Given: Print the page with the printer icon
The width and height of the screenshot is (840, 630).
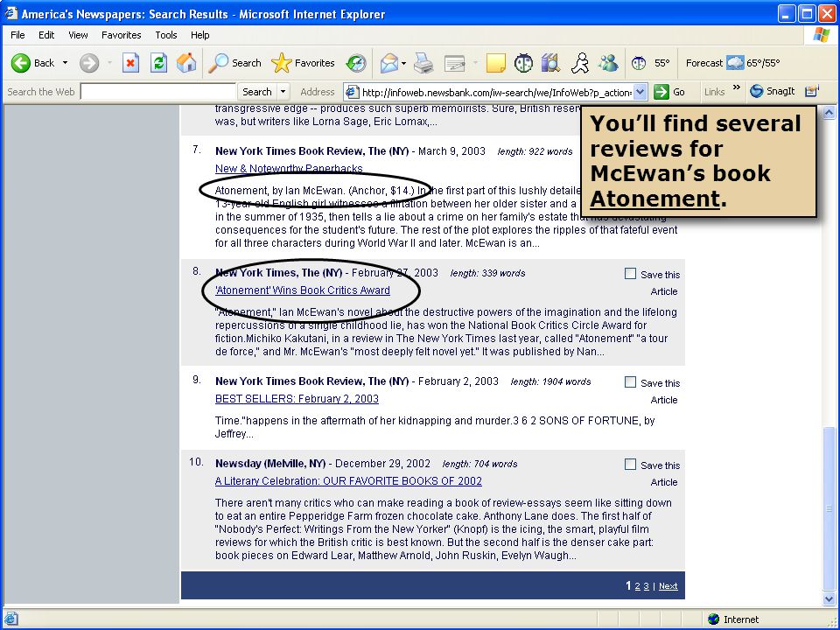Looking at the screenshot, I should point(423,63).
